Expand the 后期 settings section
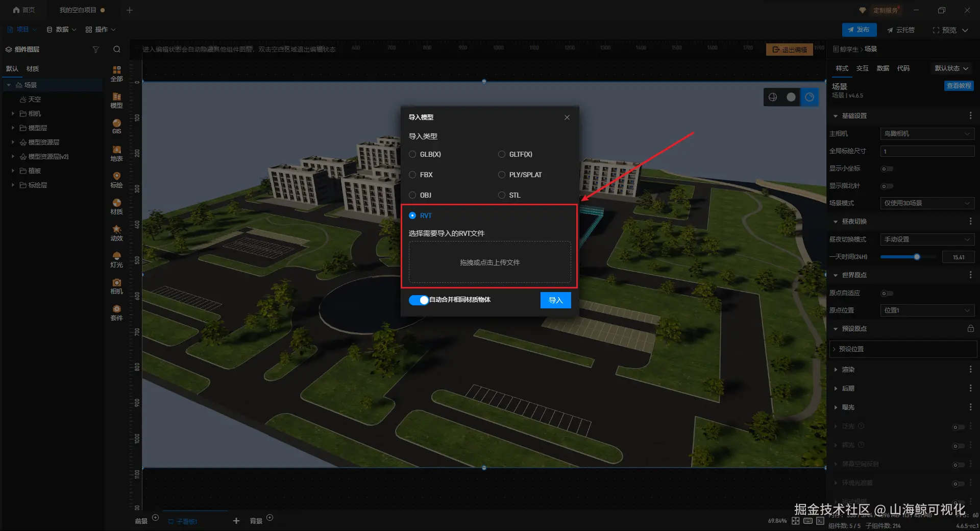The image size is (980, 531). coord(836,388)
